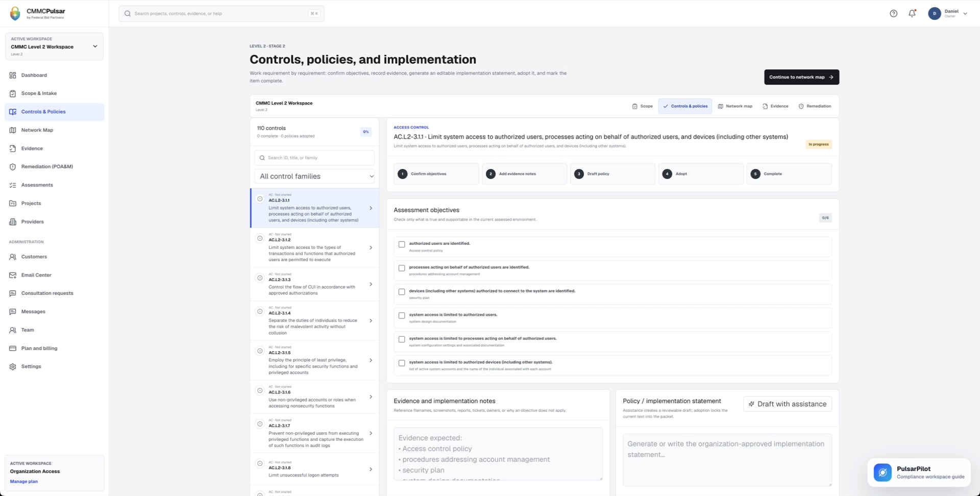The width and height of the screenshot is (980, 496).
Task: Focus the top global search field
Action: [x=222, y=14]
